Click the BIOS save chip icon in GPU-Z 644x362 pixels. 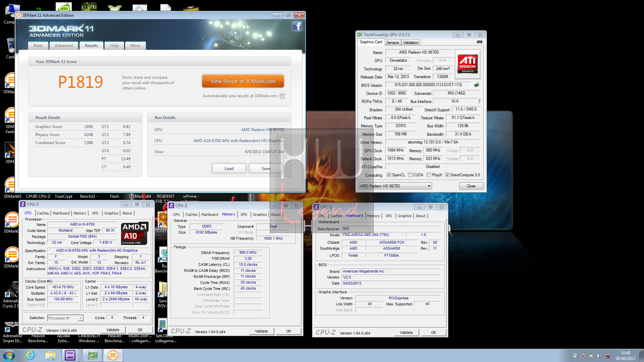coord(477,85)
